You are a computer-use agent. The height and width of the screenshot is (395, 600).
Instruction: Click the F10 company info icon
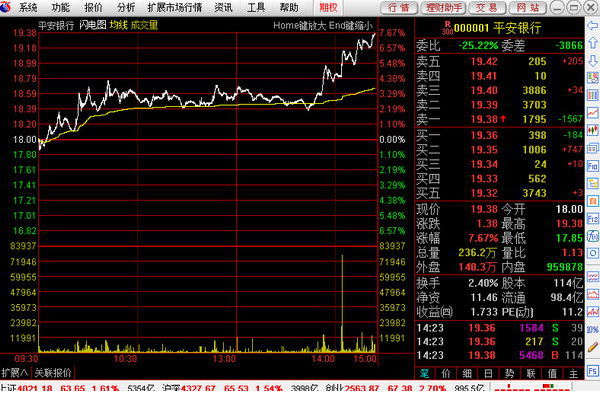[593, 166]
